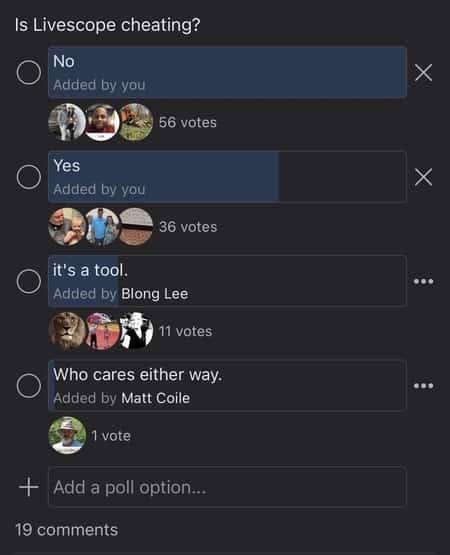Remove the "No" poll option with X

click(x=423, y=73)
